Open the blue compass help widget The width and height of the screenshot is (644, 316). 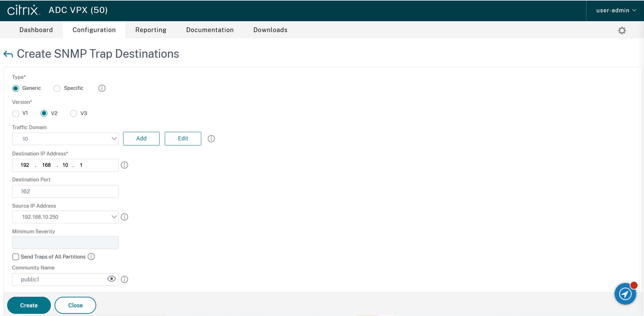click(625, 294)
